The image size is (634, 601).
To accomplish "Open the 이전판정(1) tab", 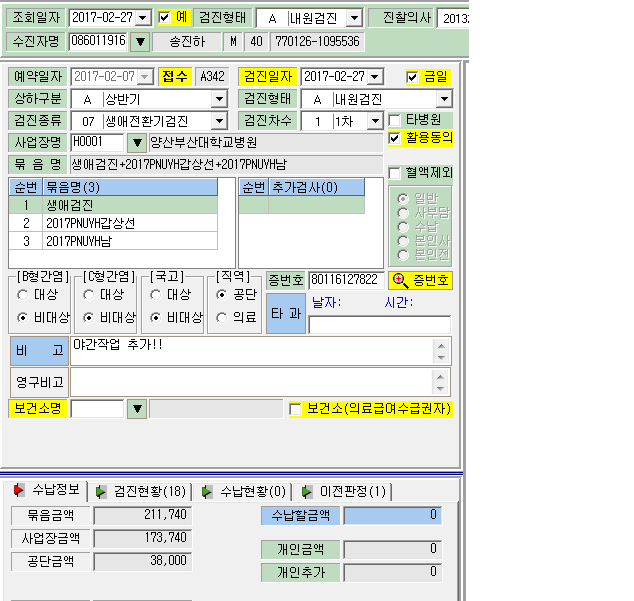I will pyautogui.click(x=343, y=492).
